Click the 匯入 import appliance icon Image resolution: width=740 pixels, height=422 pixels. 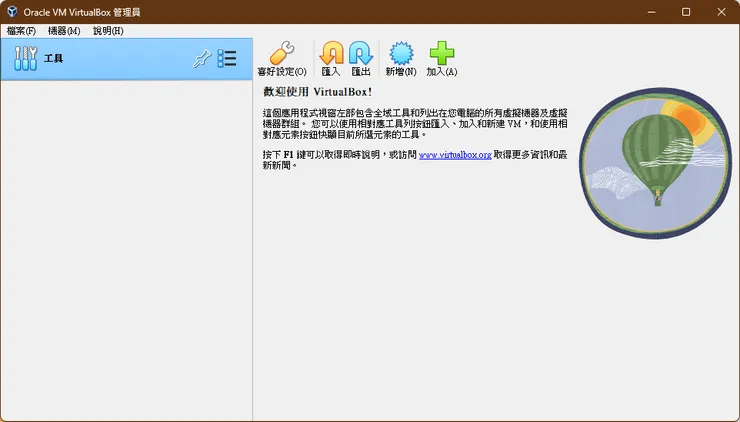331,53
